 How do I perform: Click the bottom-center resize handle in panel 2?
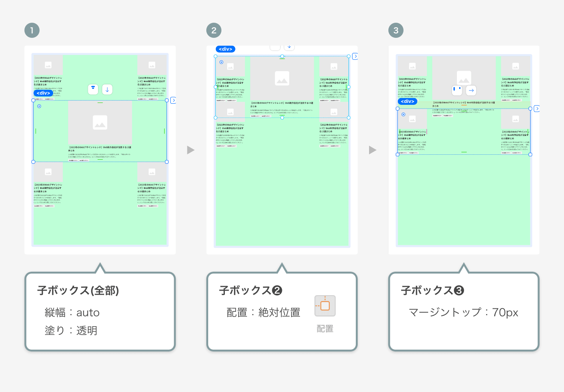[282, 118]
